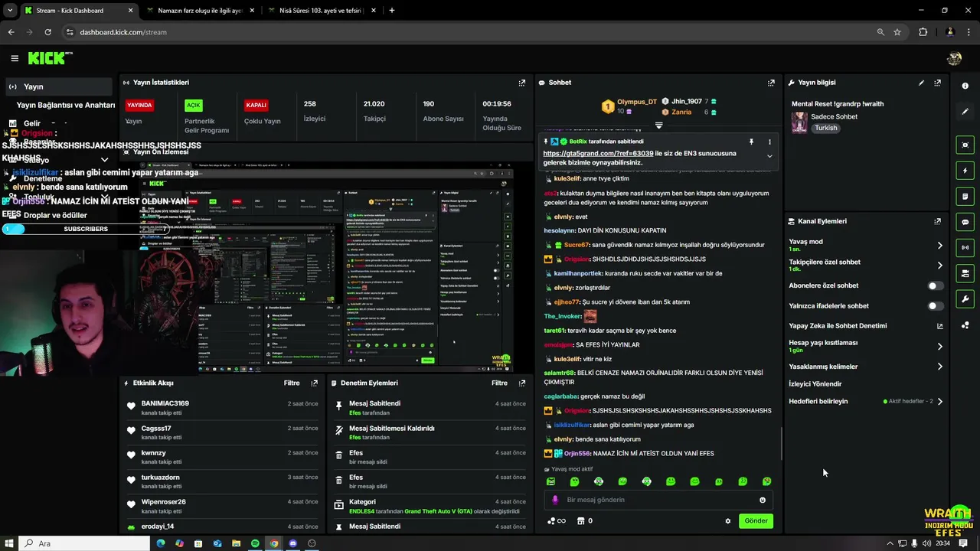
Task: Open a new browser tab
Action: click(x=392, y=11)
